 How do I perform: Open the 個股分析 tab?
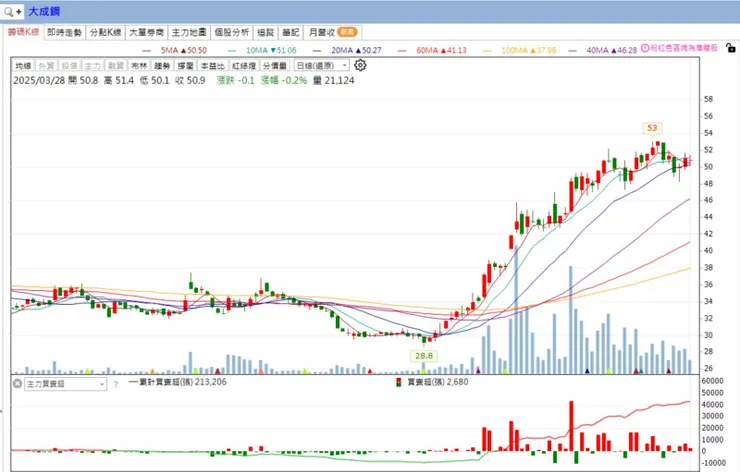click(x=231, y=33)
